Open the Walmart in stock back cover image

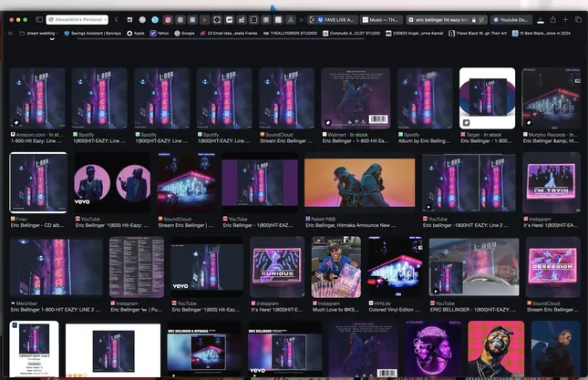pos(356,98)
